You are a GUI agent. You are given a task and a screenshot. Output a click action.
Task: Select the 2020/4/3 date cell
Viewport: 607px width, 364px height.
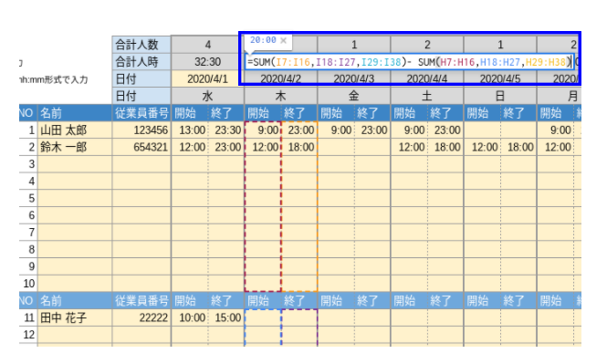pyautogui.click(x=354, y=78)
